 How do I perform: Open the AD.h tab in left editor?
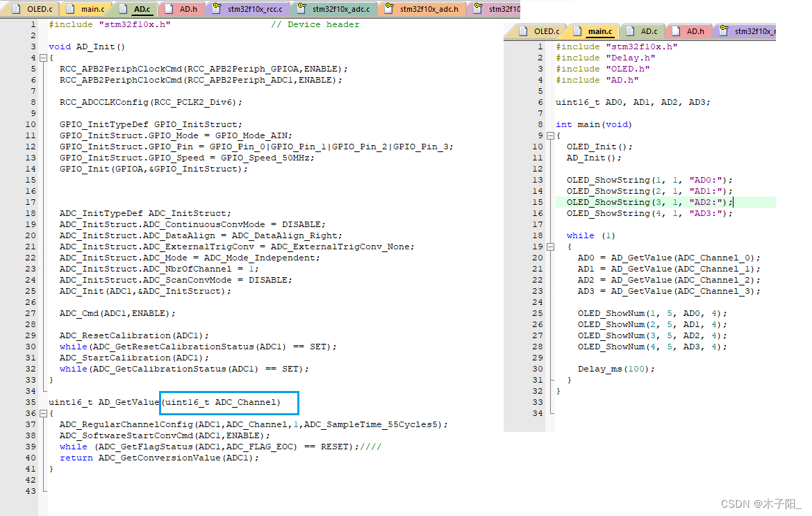(x=182, y=9)
